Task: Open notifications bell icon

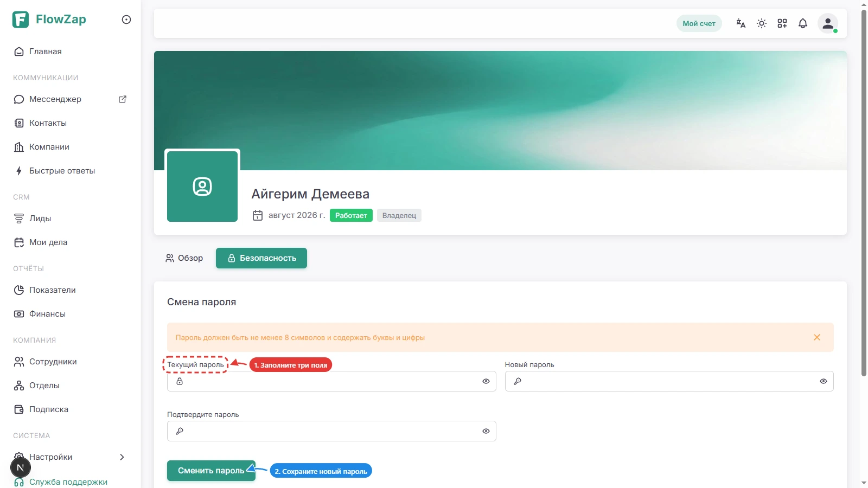Action: [803, 23]
